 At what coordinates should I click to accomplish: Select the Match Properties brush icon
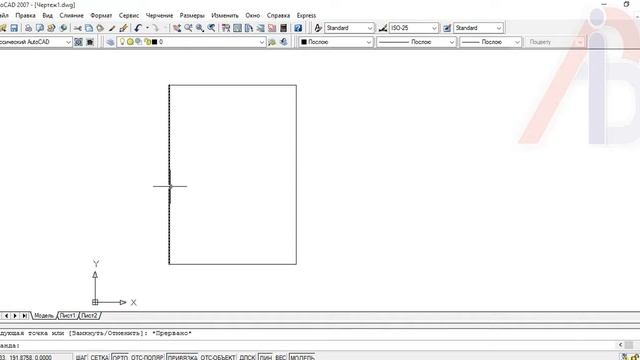[x=112, y=28]
